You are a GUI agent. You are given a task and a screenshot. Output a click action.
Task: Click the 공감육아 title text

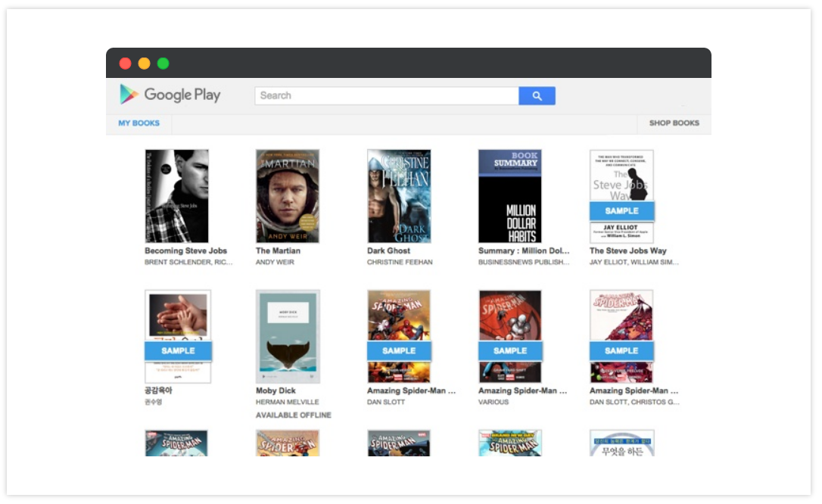158,390
